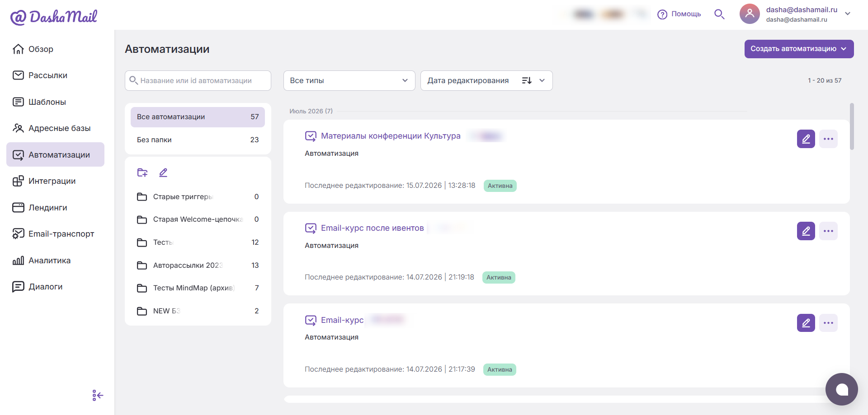
Task: Click the Лендинги sidebar icon
Action: 18,207
